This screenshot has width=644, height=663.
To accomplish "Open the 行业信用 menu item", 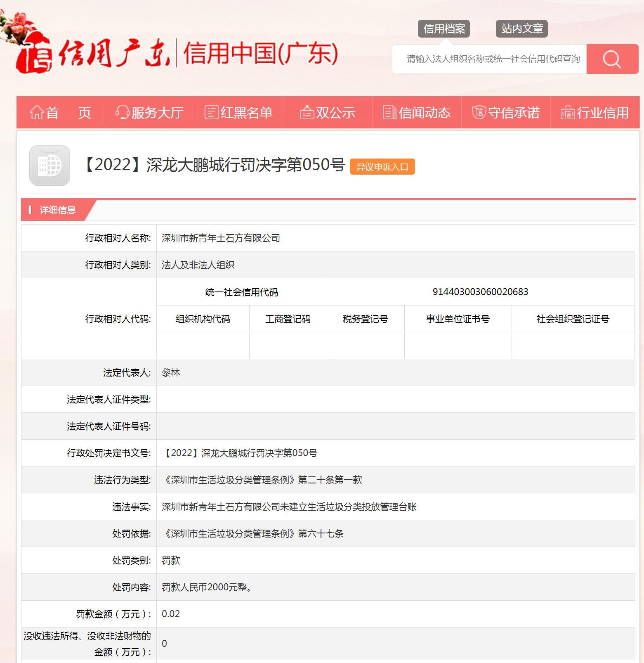I will (595, 112).
